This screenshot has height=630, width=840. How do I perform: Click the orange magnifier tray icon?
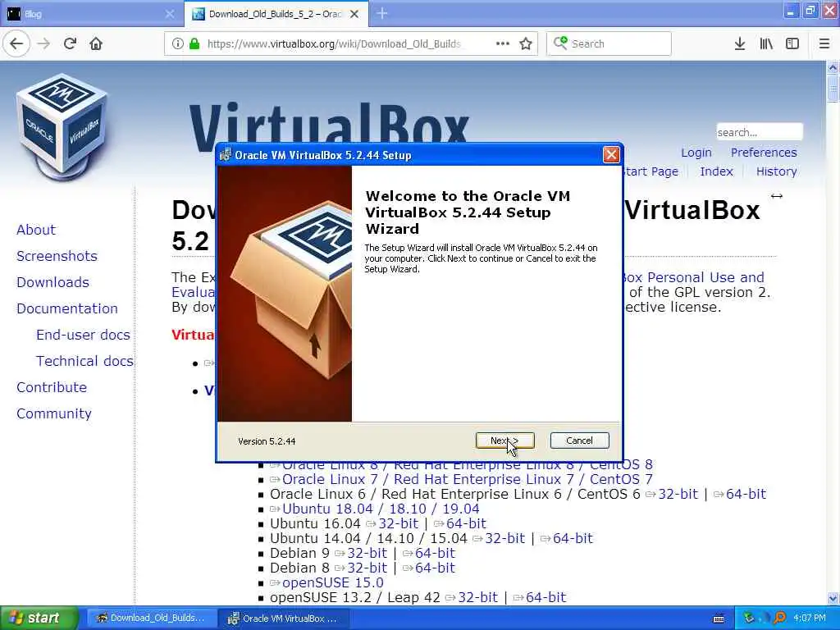(780, 618)
